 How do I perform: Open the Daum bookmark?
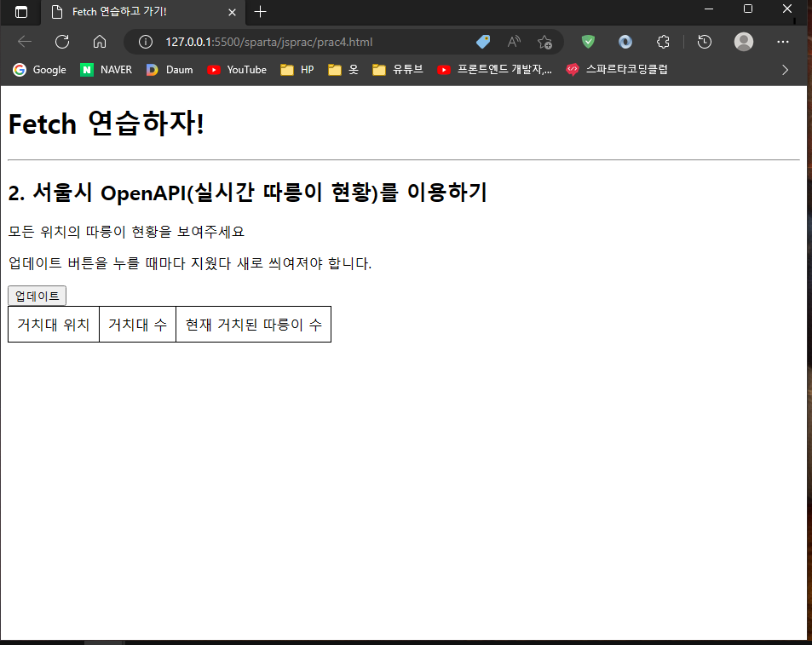[170, 70]
